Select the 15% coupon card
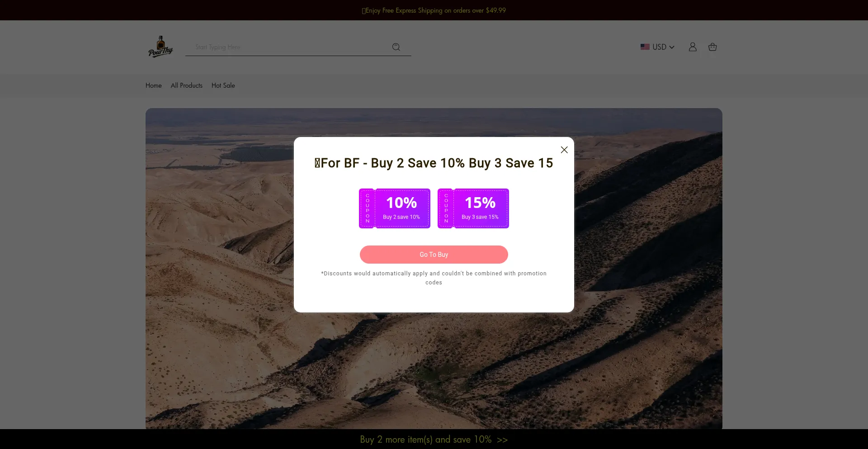This screenshot has height=449, width=868. (473, 208)
